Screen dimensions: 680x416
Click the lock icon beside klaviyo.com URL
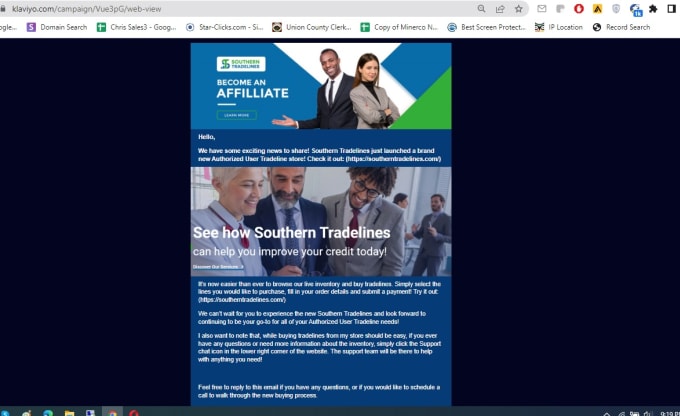coord(3,9)
